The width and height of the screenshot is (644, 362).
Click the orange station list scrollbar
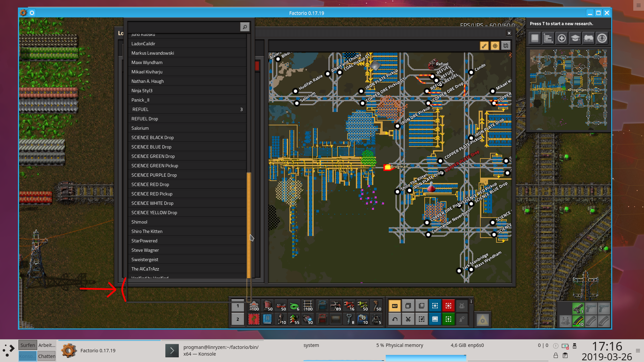[x=249, y=225]
